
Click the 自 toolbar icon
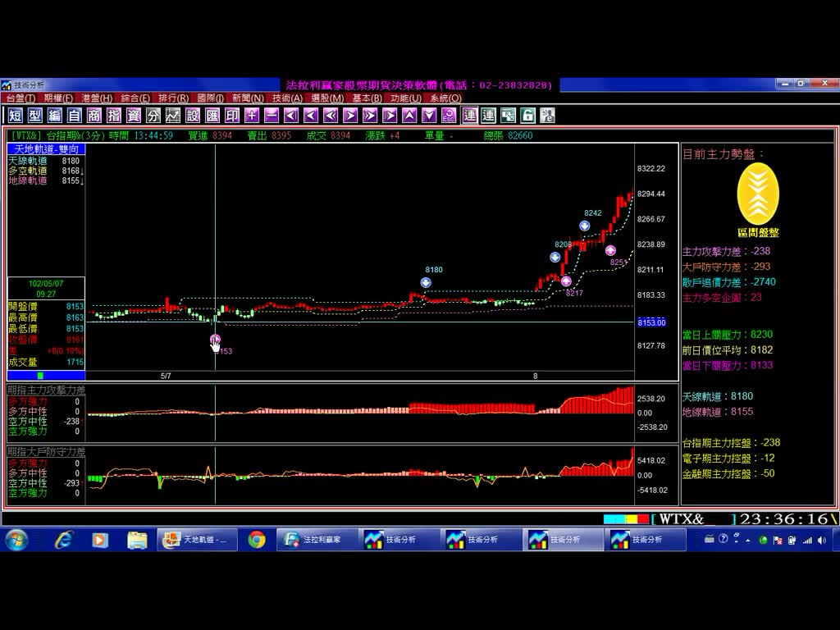point(75,115)
